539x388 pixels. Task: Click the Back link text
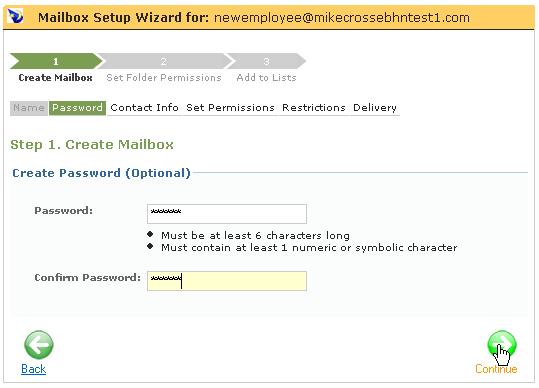point(33,369)
